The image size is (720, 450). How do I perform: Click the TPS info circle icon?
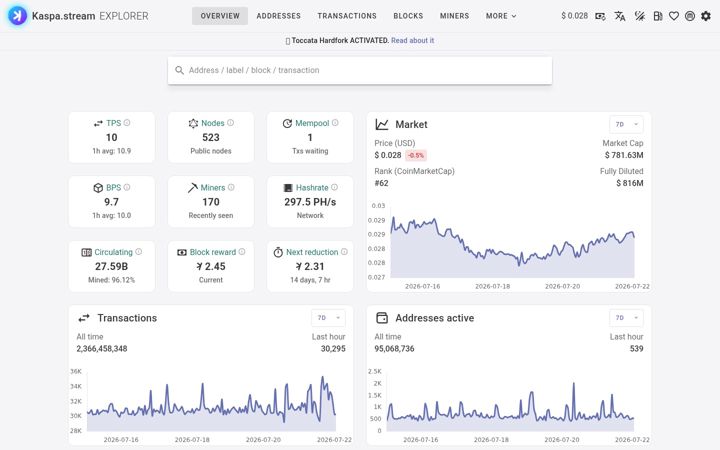point(127,123)
